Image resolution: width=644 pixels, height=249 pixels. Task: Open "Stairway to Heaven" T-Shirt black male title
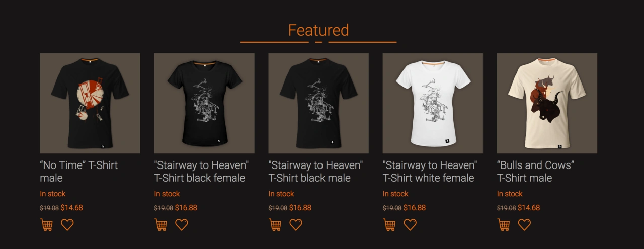315,172
